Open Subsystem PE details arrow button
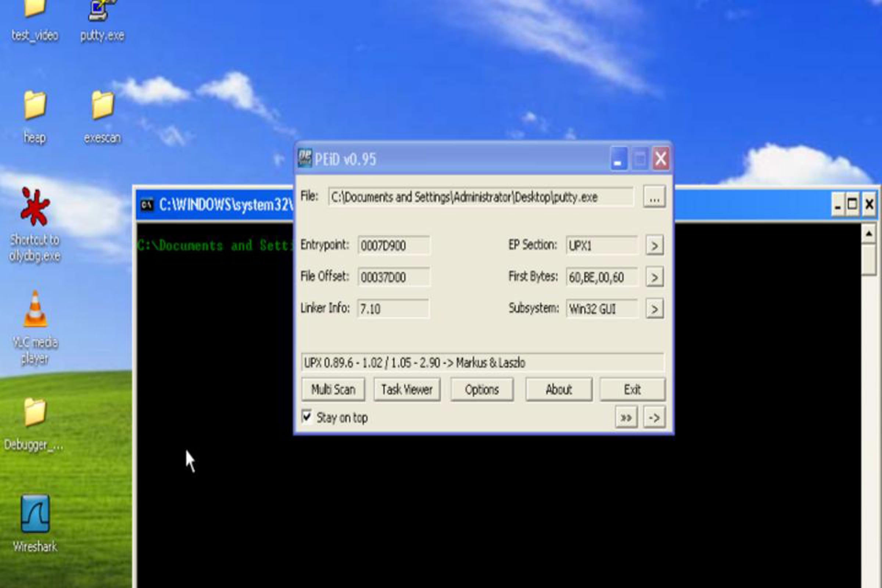This screenshot has height=588, width=882. click(x=655, y=309)
